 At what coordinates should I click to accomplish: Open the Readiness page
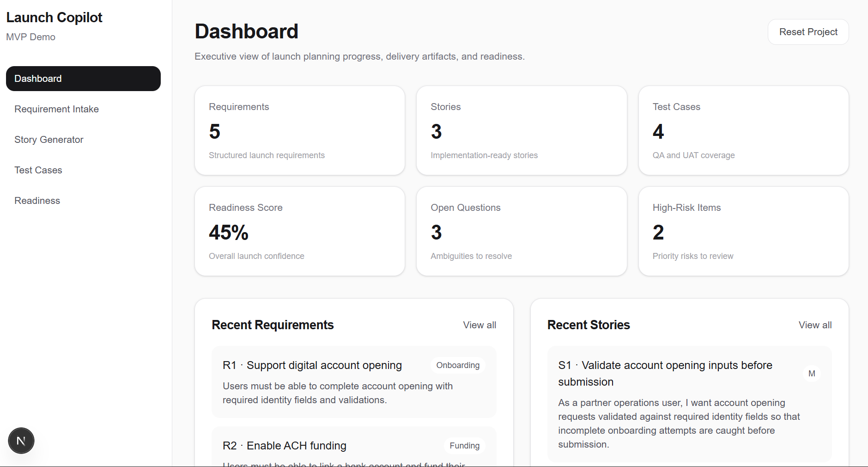pos(37,201)
